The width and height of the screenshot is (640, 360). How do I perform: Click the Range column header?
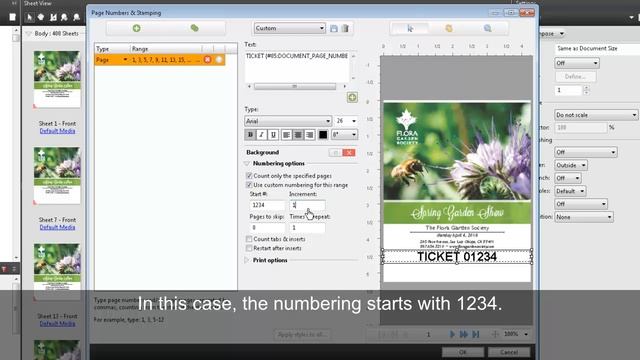point(166,49)
